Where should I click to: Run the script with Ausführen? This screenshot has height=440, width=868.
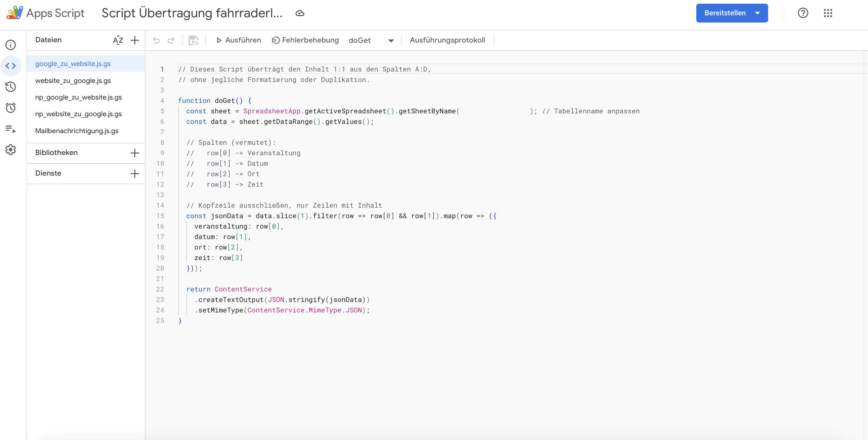click(239, 40)
